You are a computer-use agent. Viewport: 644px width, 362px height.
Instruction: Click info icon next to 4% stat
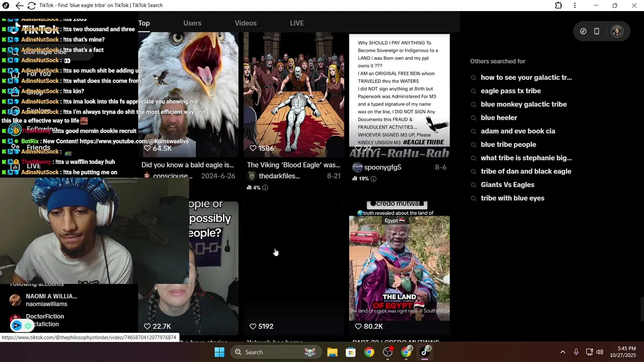tap(265, 188)
